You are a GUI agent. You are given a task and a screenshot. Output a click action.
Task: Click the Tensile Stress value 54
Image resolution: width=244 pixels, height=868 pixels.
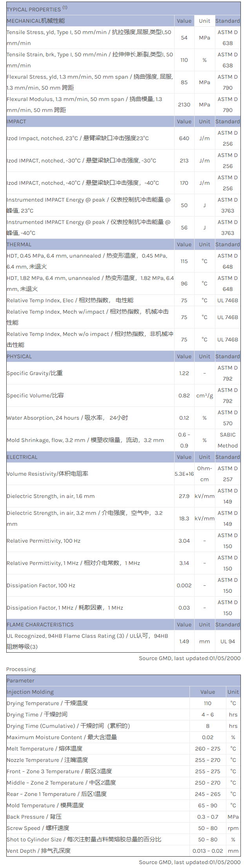pyautogui.click(x=184, y=38)
